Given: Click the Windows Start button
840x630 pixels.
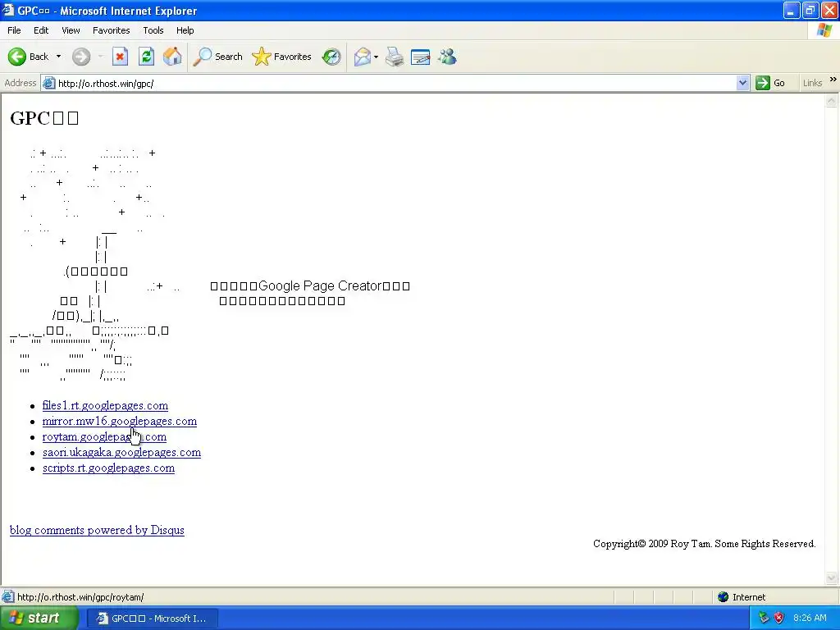Looking at the screenshot, I should pos(38,619).
